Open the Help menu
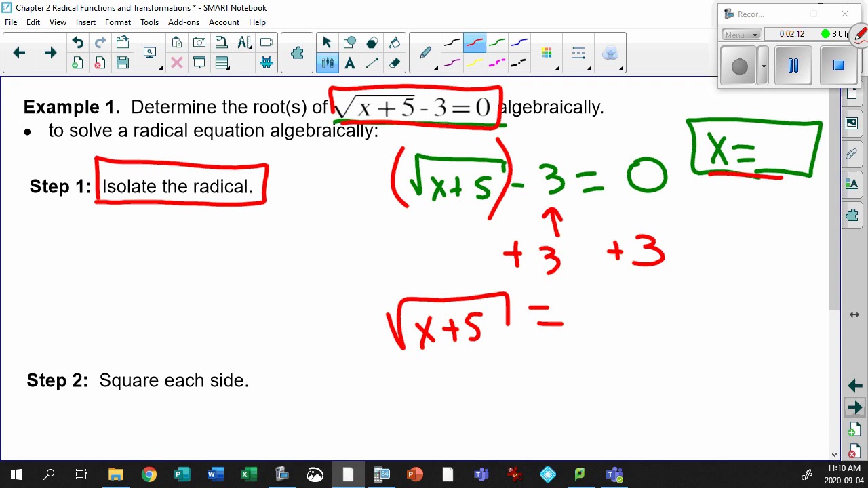The image size is (868, 488). pos(257,22)
